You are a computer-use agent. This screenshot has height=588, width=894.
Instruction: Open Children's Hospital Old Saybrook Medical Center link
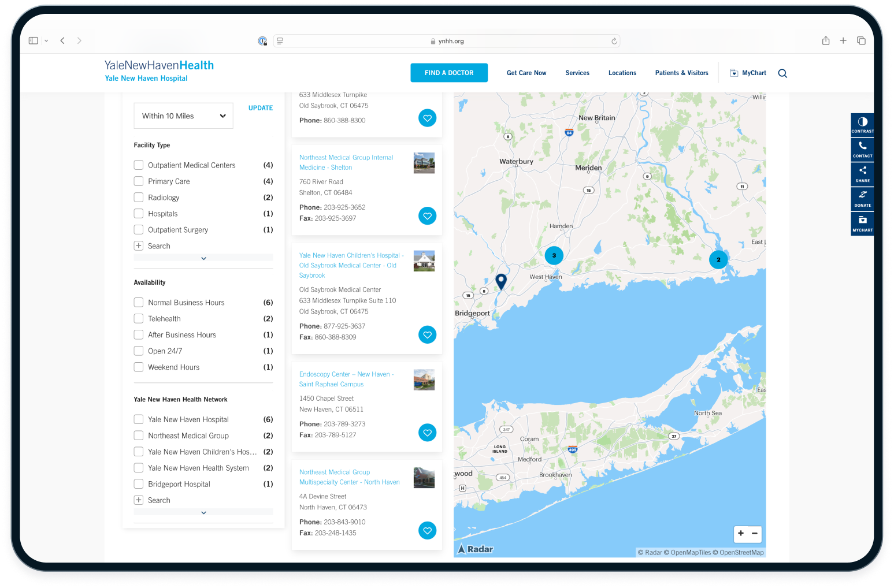(x=351, y=265)
